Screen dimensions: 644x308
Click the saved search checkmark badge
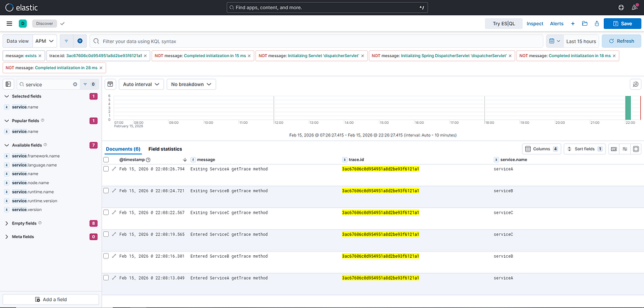(62, 24)
